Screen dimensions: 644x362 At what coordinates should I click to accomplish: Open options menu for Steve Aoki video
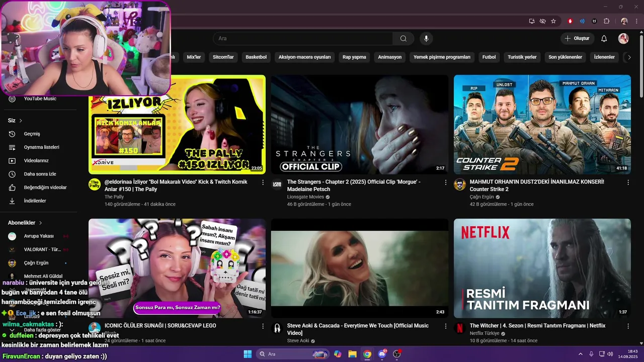click(445, 326)
